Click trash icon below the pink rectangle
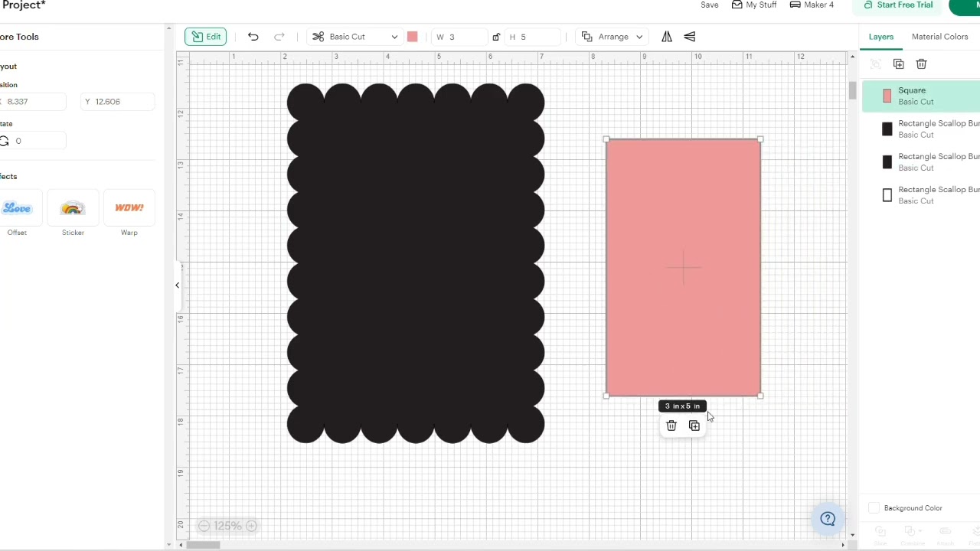This screenshot has height=551, width=980. tap(671, 425)
